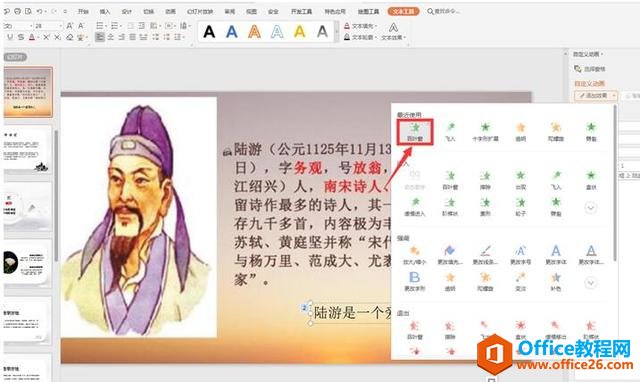Open the Custom Animation panel title dropdown
The width and height of the screenshot is (640, 382).
pyautogui.click(x=588, y=54)
